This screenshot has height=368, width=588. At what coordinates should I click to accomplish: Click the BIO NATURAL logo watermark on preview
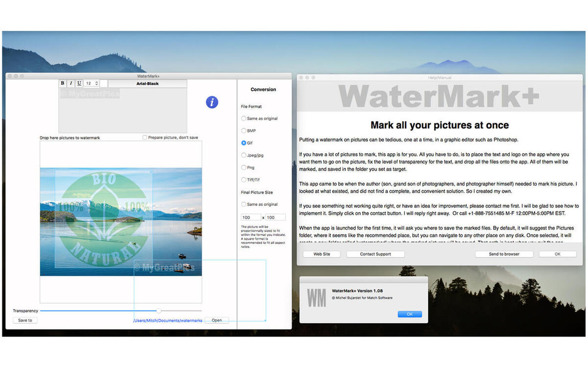pos(103,219)
